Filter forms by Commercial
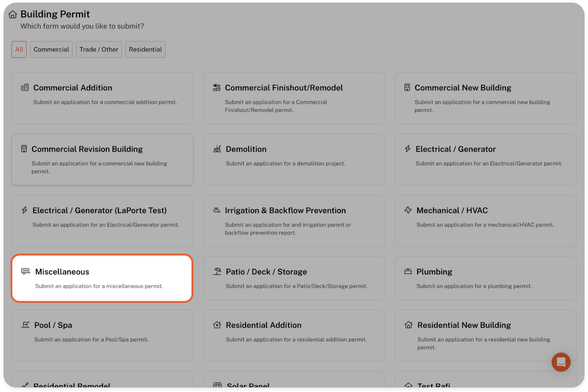This screenshot has height=392, width=588. 51,49
